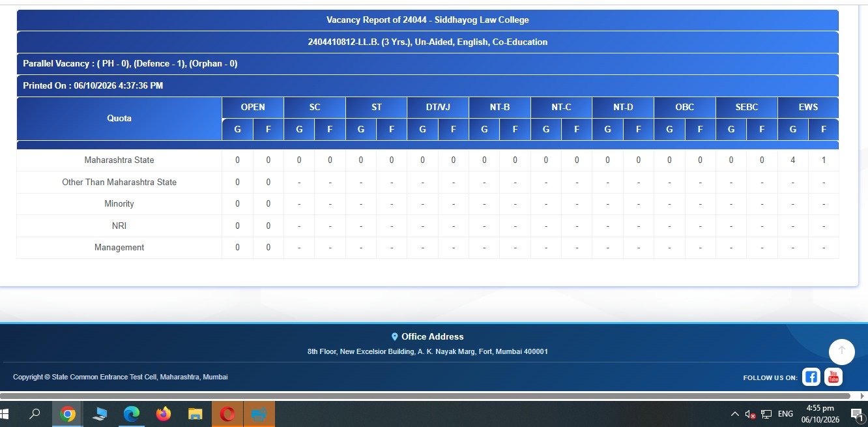The image size is (868, 427).
Task: Click the OBC category header
Action: click(685, 108)
